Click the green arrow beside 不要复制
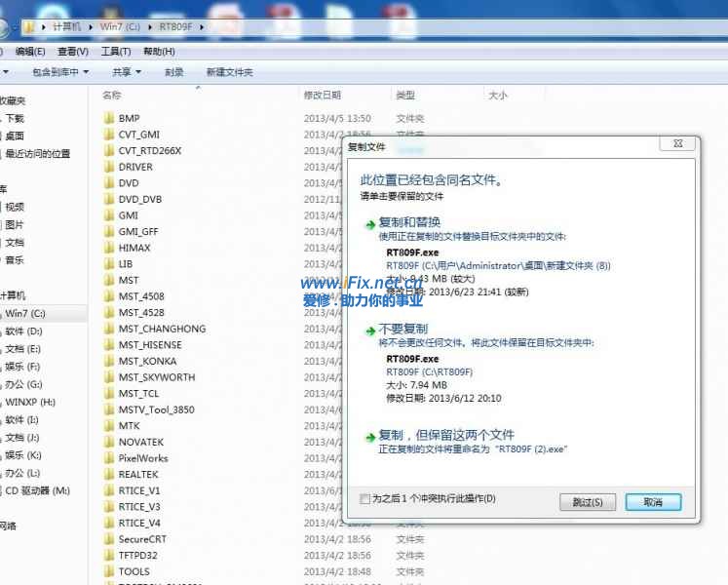Screen dimensions: 728x585 tap(369, 331)
